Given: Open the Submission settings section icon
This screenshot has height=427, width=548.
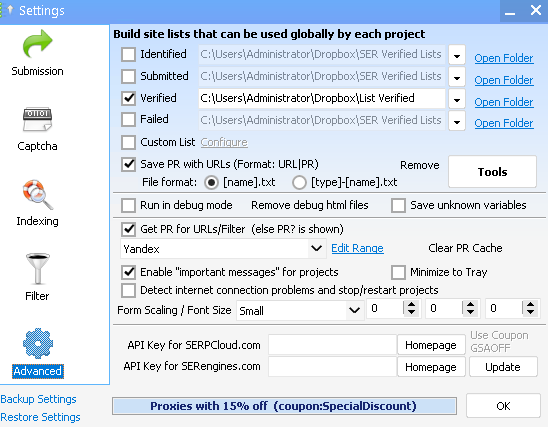Looking at the screenshot, I should [x=37, y=44].
